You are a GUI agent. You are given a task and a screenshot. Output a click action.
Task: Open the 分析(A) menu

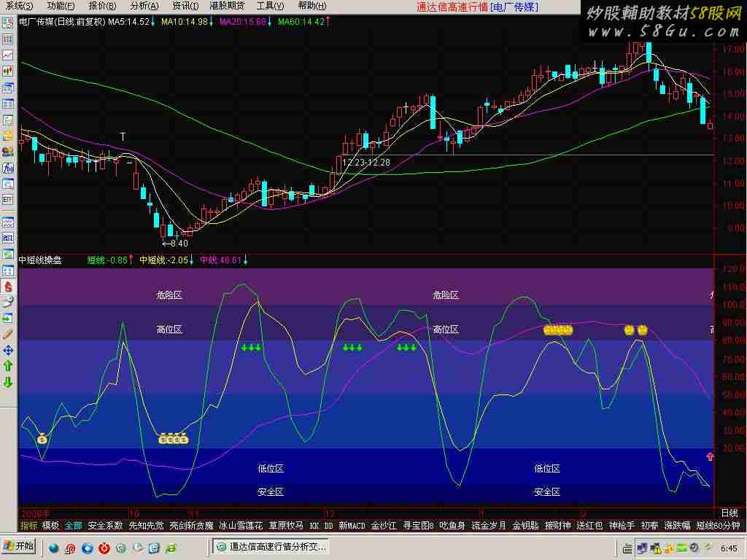[144, 6]
